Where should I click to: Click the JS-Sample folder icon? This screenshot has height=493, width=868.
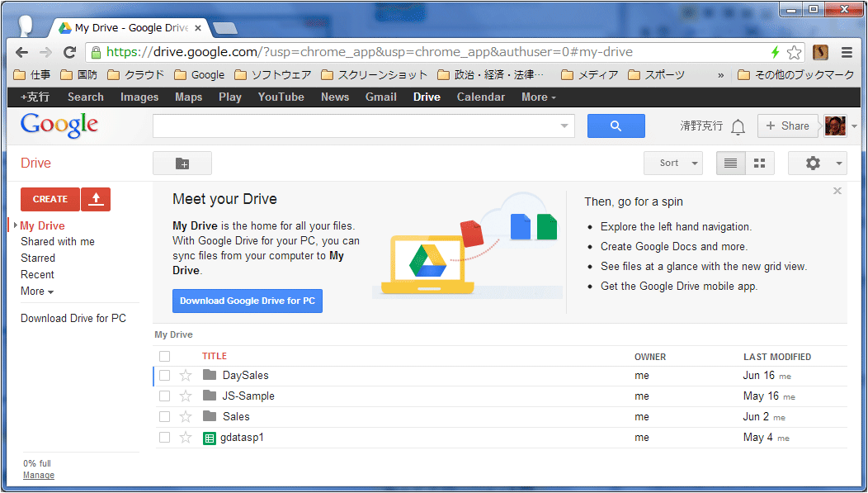pos(210,396)
